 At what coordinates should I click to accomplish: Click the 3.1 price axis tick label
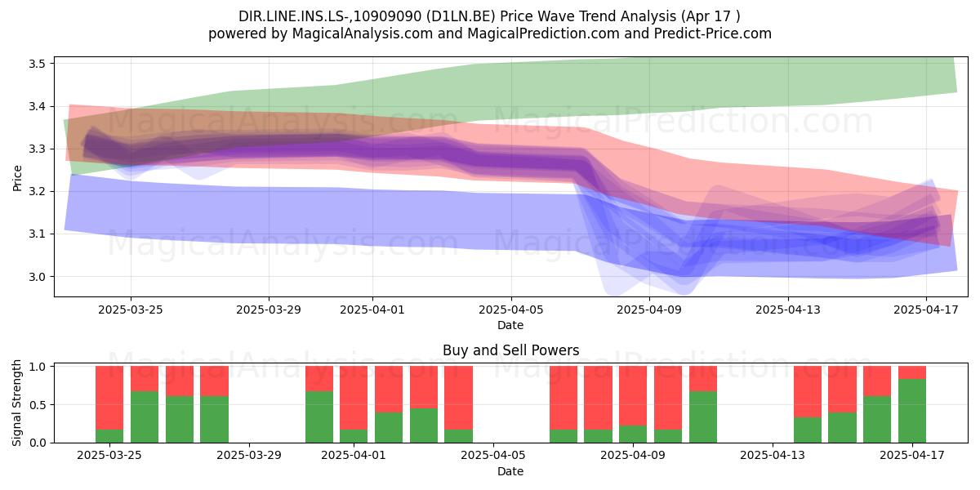coord(38,234)
